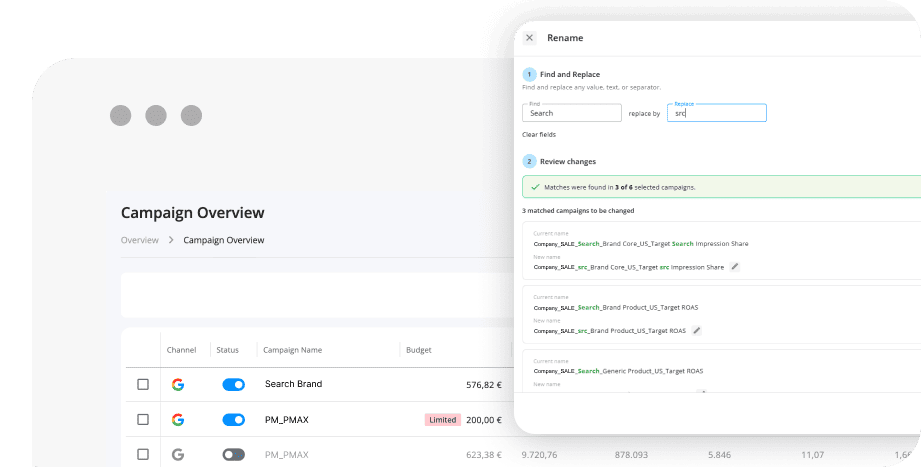Click pencil icon beside Brand Product_US_Target new name
Image resolution: width=921 pixels, height=467 pixels.
click(697, 330)
